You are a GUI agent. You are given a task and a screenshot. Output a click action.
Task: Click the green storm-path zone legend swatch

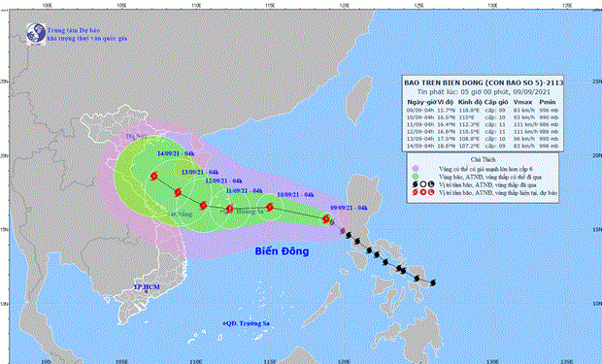pyautogui.click(x=415, y=177)
